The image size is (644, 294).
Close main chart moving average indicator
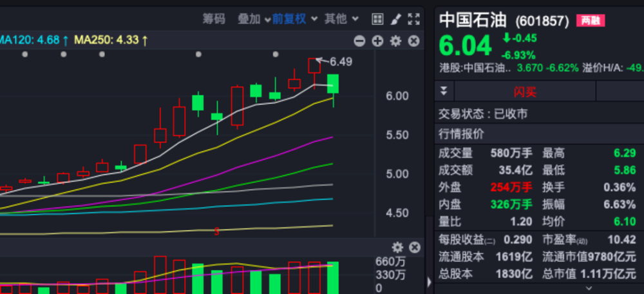(x=413, y=41)
